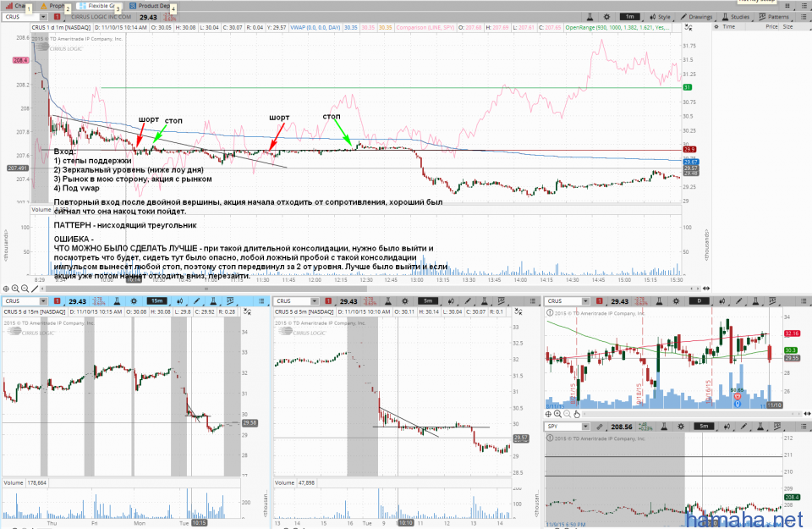Open the Studies menu on main chart

coord(735,17)
